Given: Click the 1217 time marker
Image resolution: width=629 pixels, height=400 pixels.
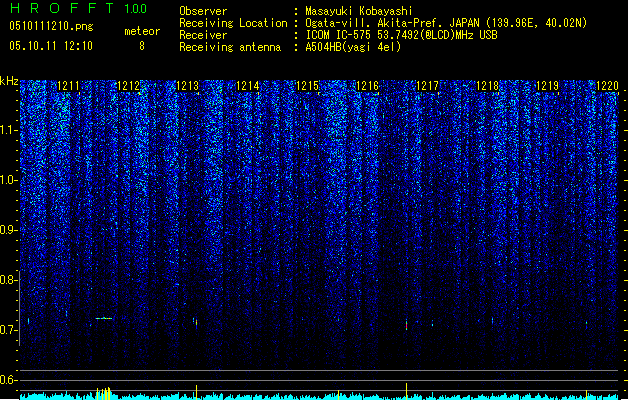Looking at the screenshot, I should coord(428,86).
